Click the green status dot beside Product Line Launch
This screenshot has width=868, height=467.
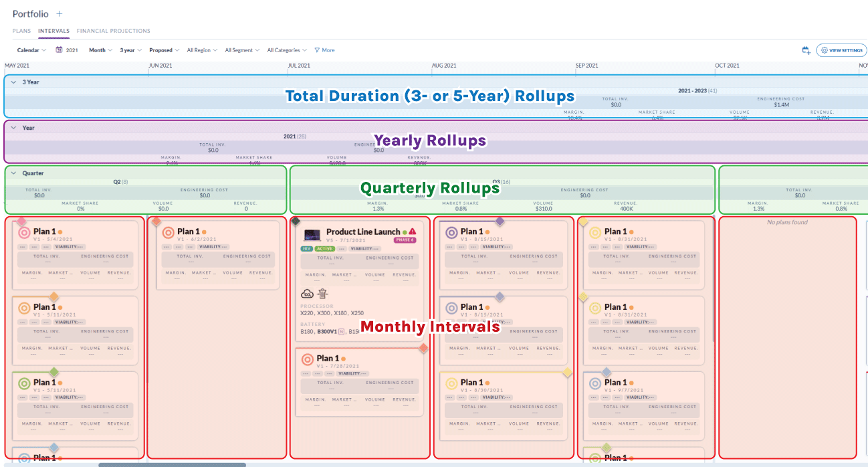[x=405, y=232]
